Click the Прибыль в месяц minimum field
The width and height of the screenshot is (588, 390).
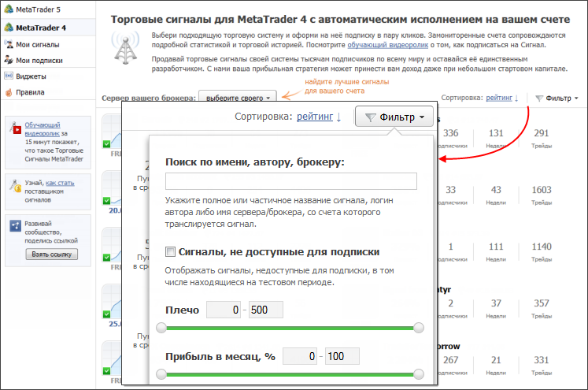[300, 356]
